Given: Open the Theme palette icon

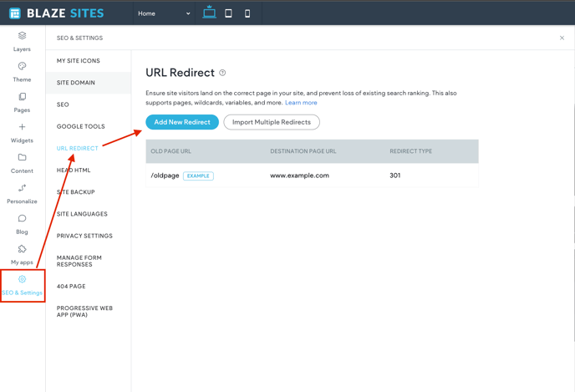Looking at the screenshot, I should pos(22,66).
